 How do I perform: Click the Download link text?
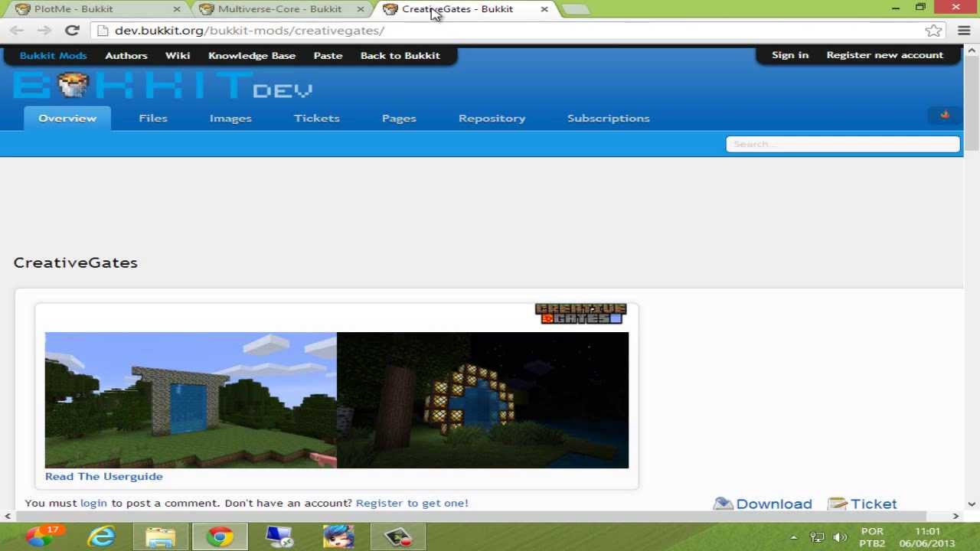point(773,504)
